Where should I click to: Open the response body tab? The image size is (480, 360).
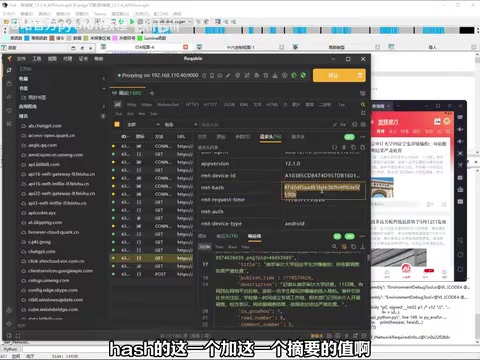point(254,236)
